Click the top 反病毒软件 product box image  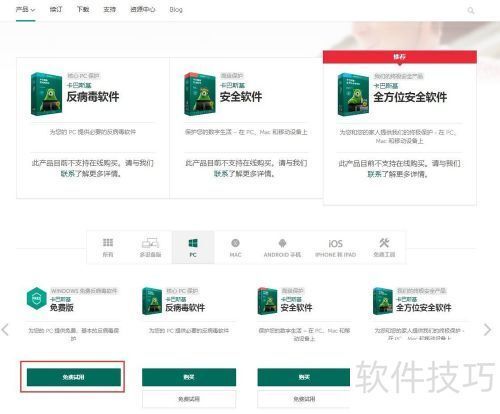point(46,94)
